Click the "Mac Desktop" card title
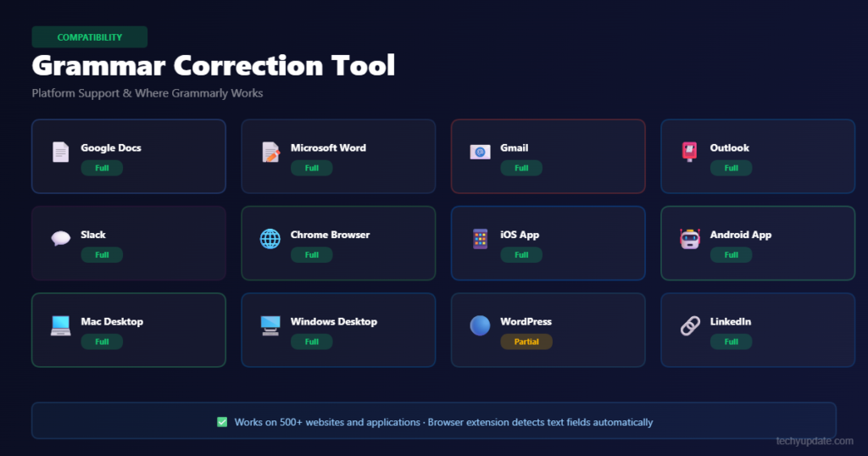Screen dimensions: 868x456 (112, 321)
